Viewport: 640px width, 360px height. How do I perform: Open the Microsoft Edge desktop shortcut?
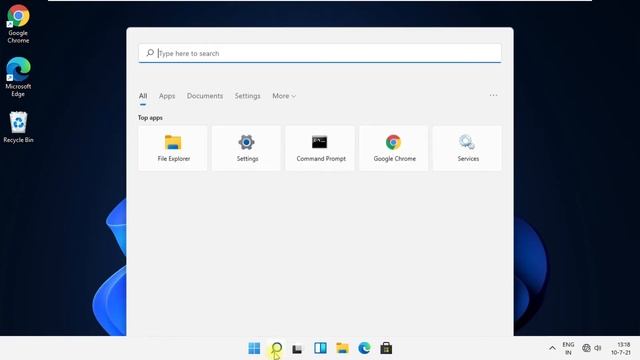point(18,77)
